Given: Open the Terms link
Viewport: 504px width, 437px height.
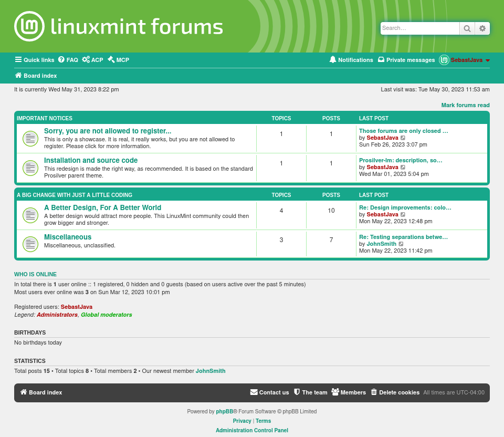Looking at the screenshot, I should [x=263, y=421].
